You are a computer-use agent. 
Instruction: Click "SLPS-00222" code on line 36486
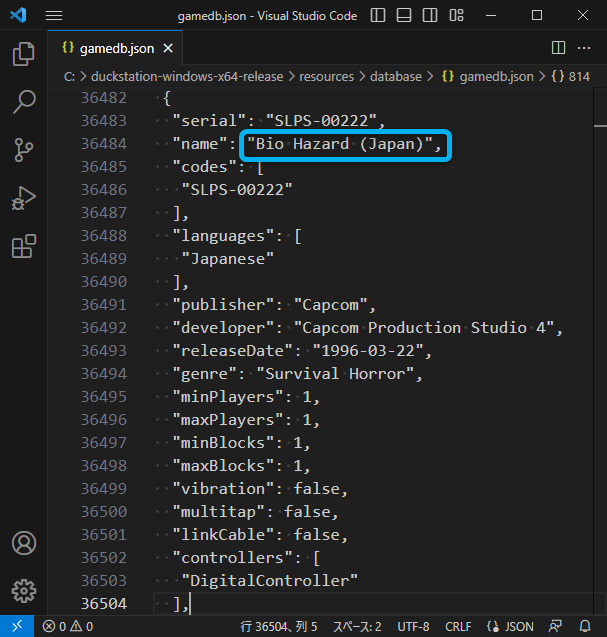237,190
